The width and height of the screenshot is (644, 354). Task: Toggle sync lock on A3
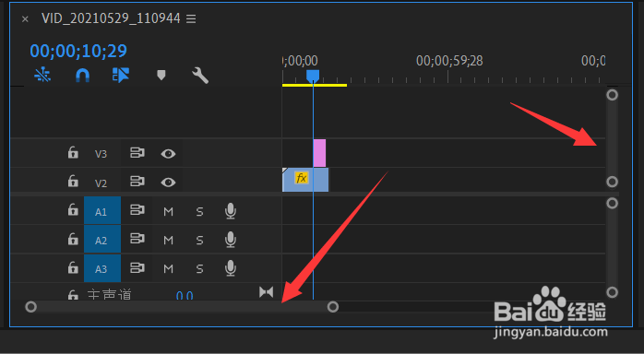(x=137, y=267)
